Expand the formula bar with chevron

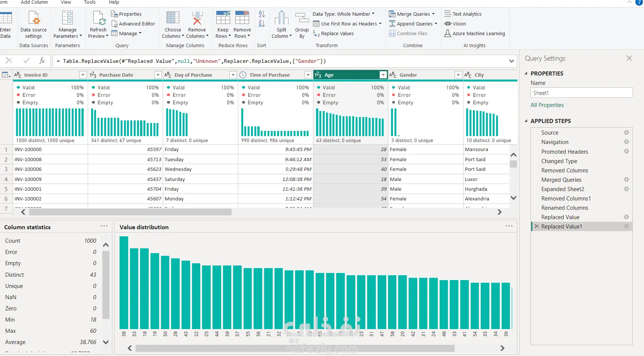[x=511, y=61]
